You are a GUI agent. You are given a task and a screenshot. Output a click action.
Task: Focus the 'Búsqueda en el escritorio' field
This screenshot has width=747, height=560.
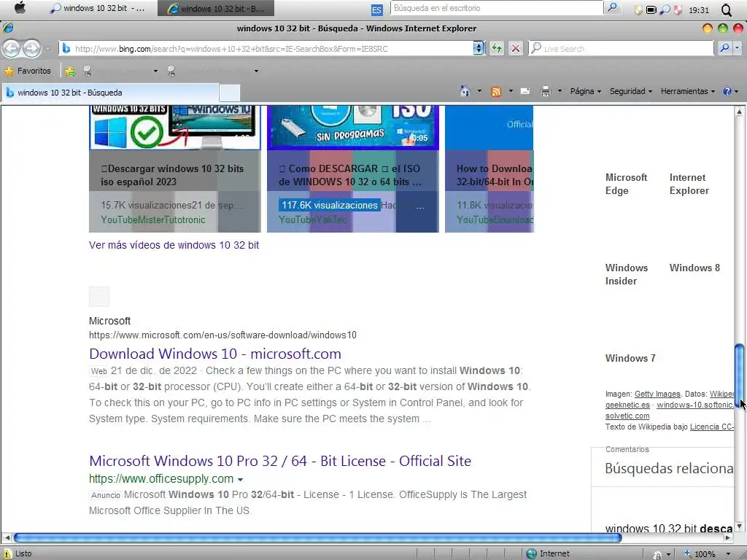pos(496,8)
